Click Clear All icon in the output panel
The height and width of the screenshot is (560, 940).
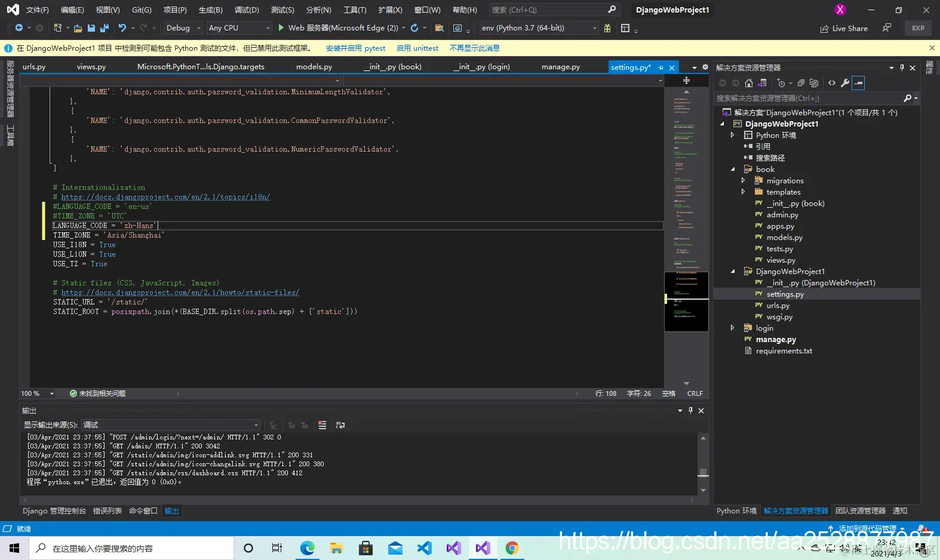click(x=322, y=425)
